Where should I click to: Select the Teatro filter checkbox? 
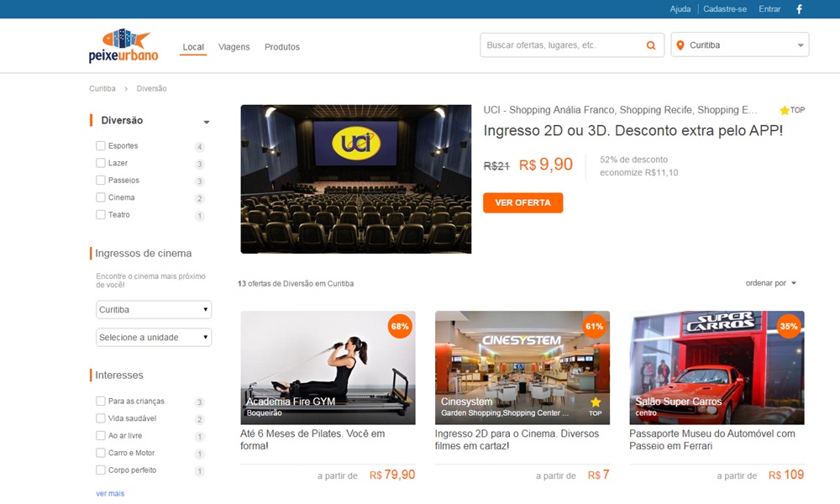(x=100, y=214)
